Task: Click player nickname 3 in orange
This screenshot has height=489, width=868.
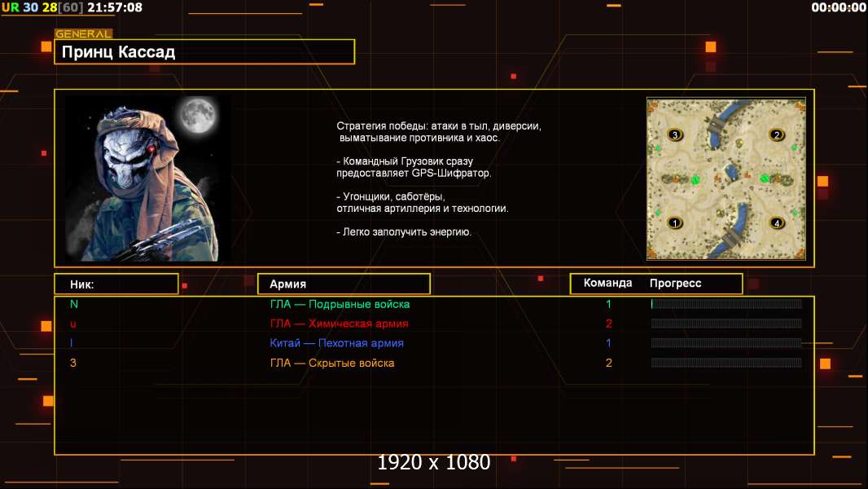Action: [73, 363]
